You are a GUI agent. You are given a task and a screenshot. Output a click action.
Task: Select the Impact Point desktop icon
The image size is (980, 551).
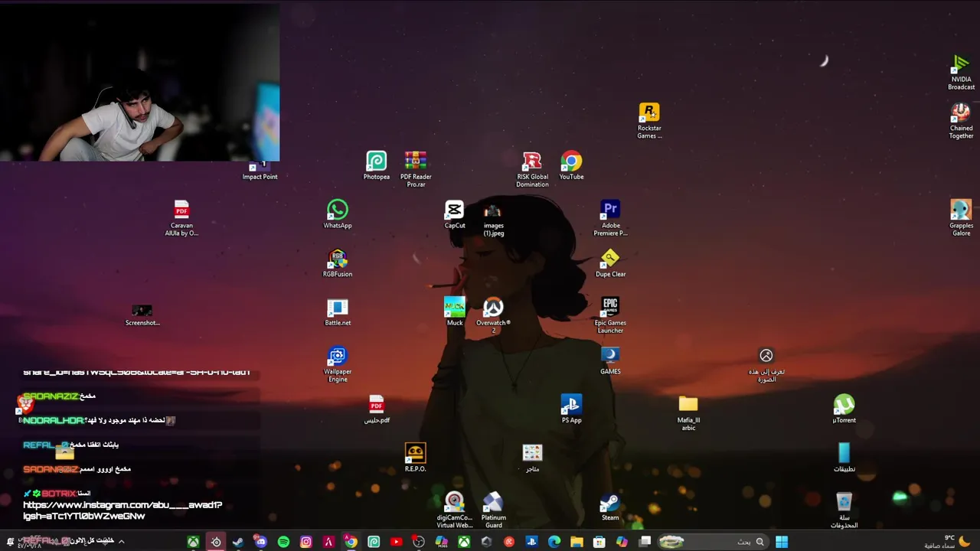(260, 170)
